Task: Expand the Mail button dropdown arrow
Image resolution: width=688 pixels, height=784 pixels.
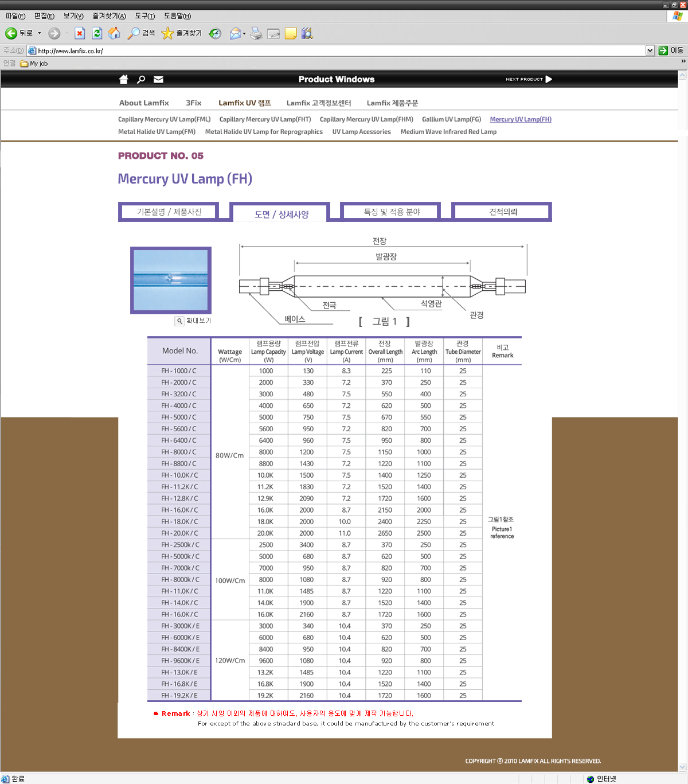Action: [x=244, y=34]
